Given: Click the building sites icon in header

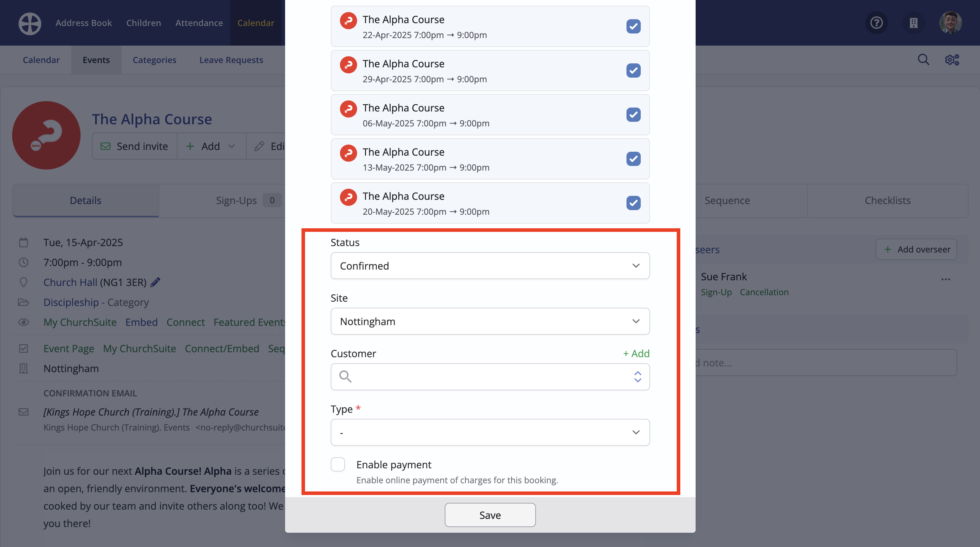Looking at the screenshot, I should pyautogui.click(x=913, y=23).
